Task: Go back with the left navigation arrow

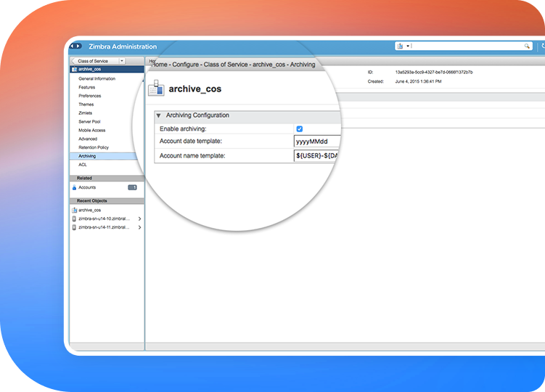Action: 73,46
